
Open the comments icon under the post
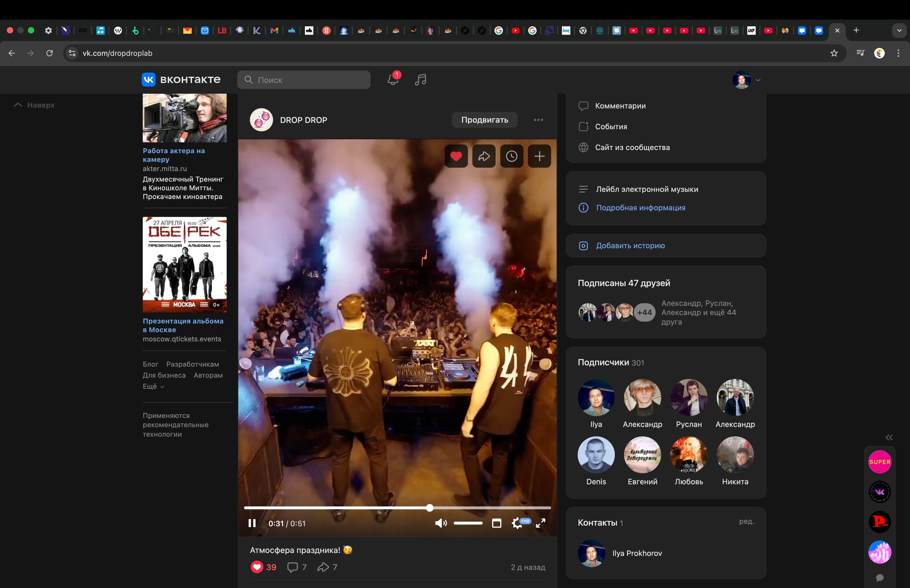(293, 567)
